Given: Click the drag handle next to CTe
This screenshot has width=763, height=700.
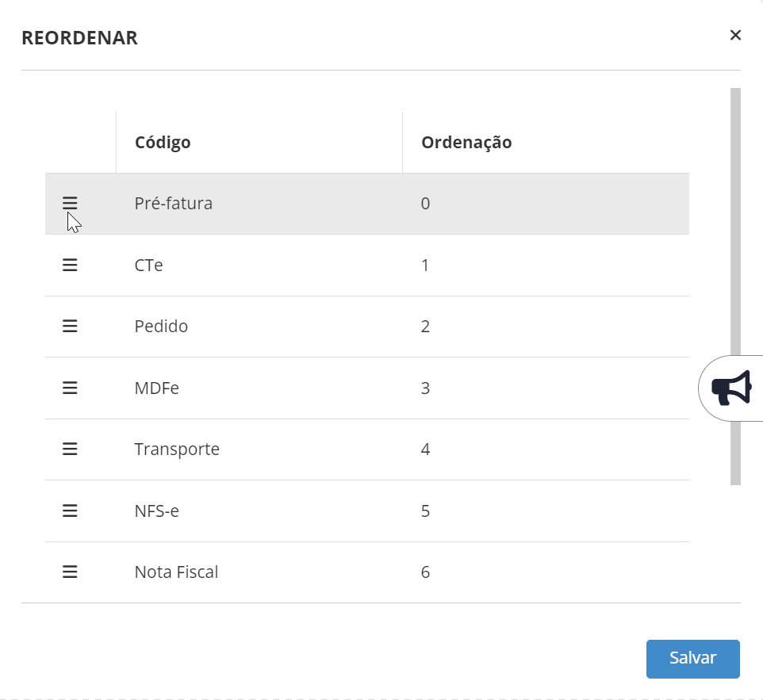Looking at the screenshot, I should click(70, 265).
